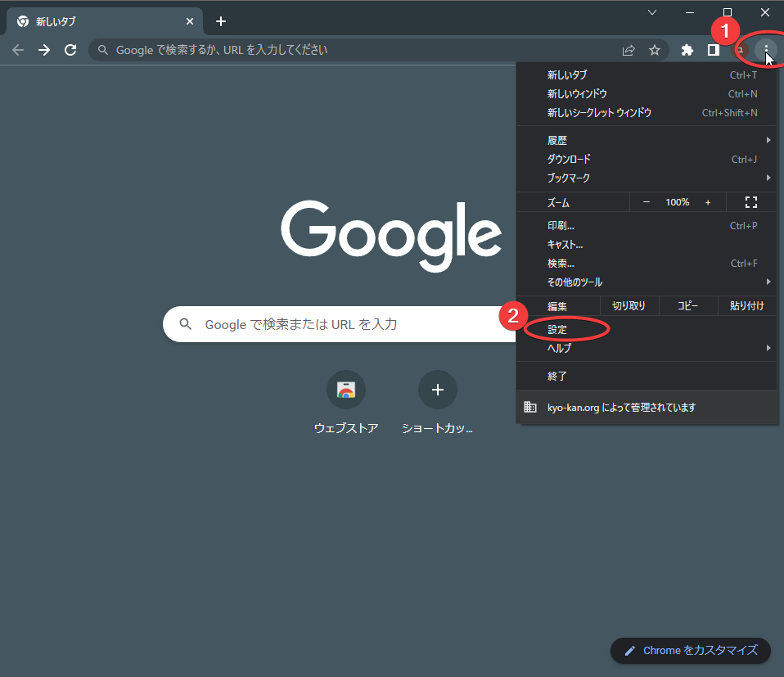
Task: Click 切り取り in the edit row
Action: [x=629, y=306]
